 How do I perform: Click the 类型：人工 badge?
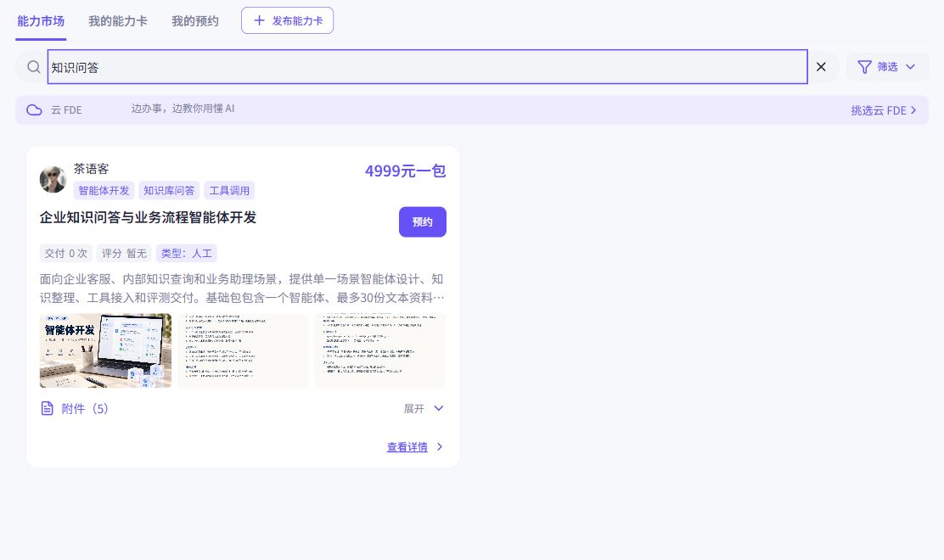tap(186, 253)
